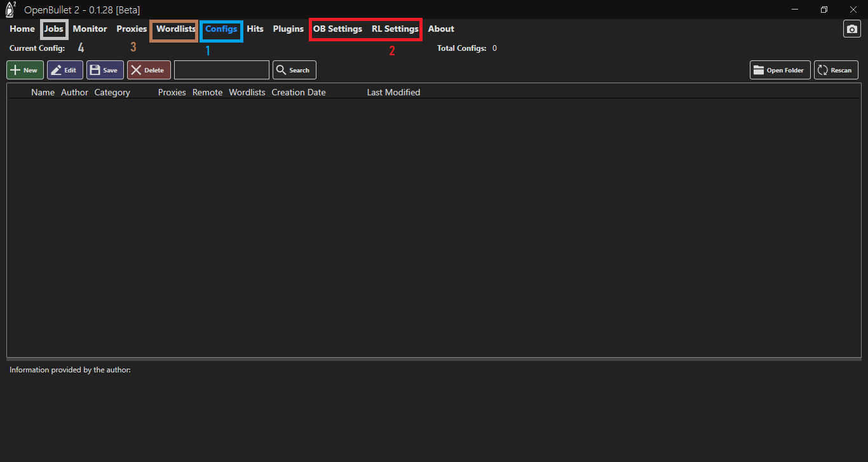The image size is (868, 462).
Task: Switch to the Jobs tab
Action: coord(54,29)
